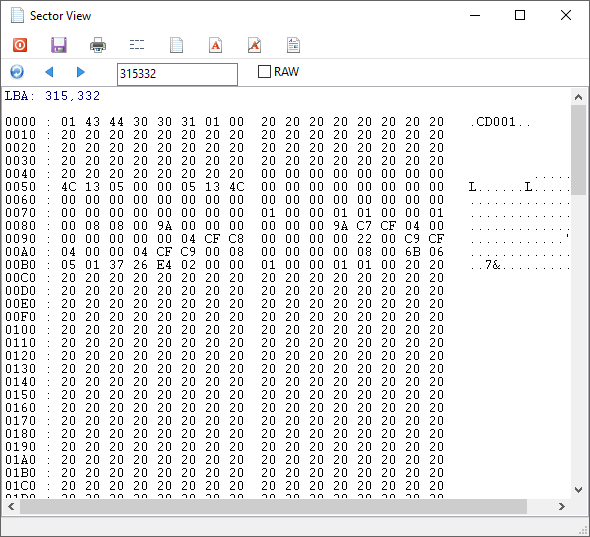This screenshot has width=590, height=537.
Task: Click the dashed lines toolbar icon
Action: coord(137,45)
